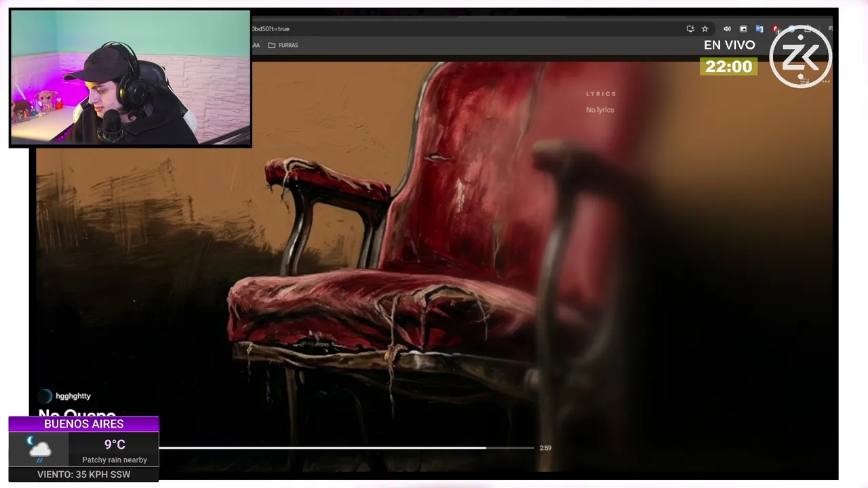Image resolution: width=868 pixels, height=488 pixels.
Task: Click the LYRICS heading
Action: click(601, 94)
